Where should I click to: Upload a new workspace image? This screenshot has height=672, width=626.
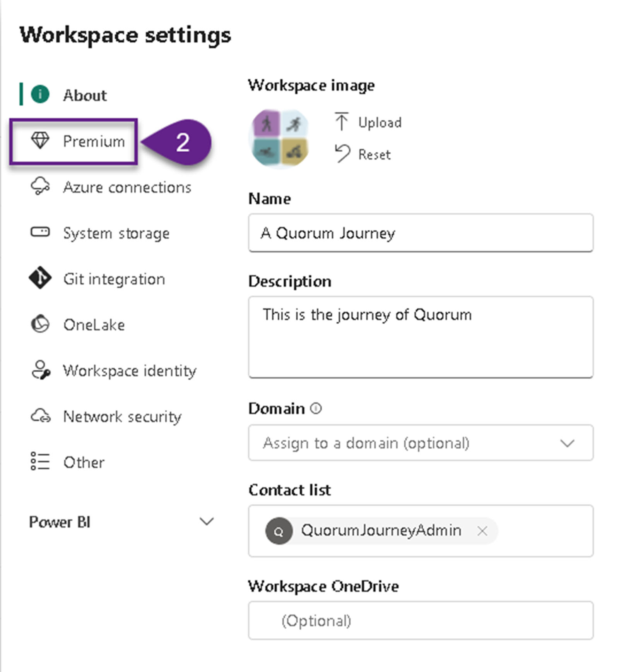click(x=368, y=122)
